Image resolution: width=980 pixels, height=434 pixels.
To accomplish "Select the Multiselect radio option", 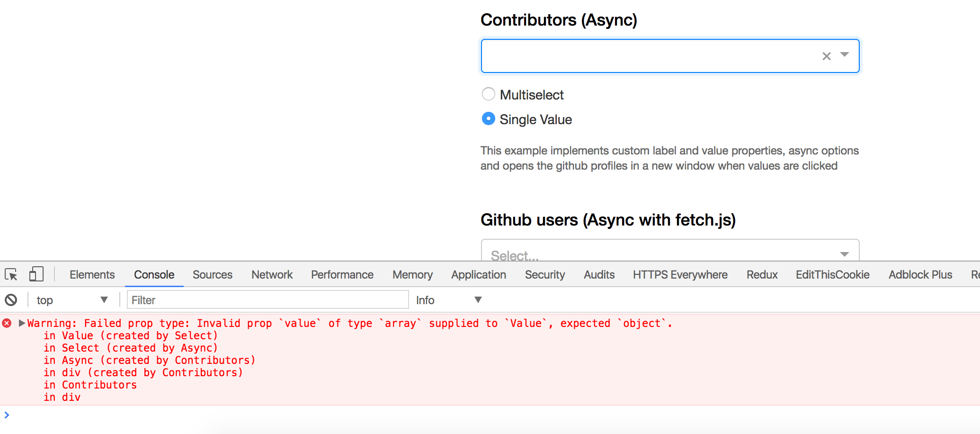I will coord(489,94).
